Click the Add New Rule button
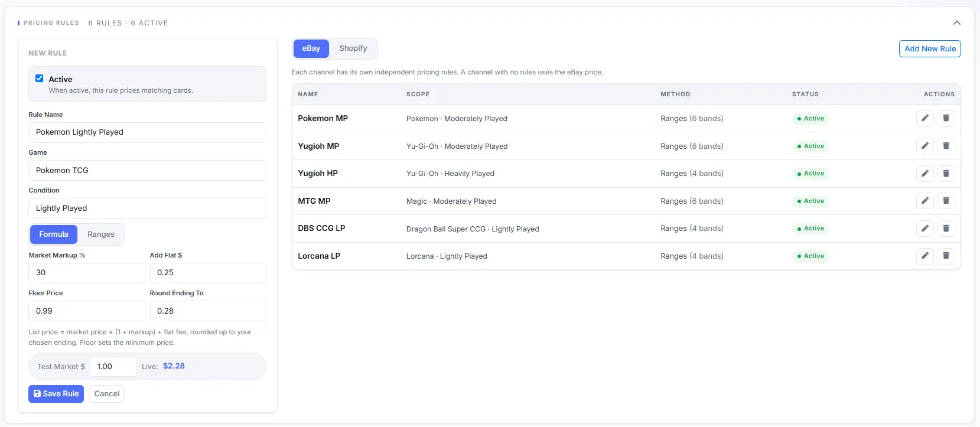 930,48
